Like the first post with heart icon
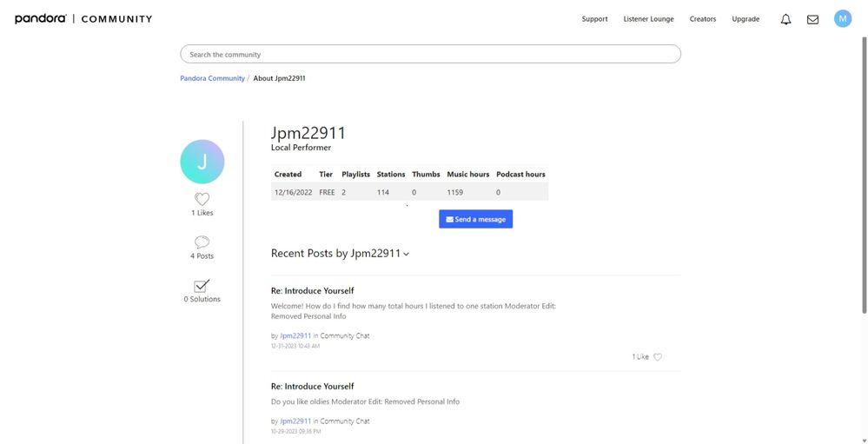This screenshot has height=444, width=868. [x=658, y=357]
